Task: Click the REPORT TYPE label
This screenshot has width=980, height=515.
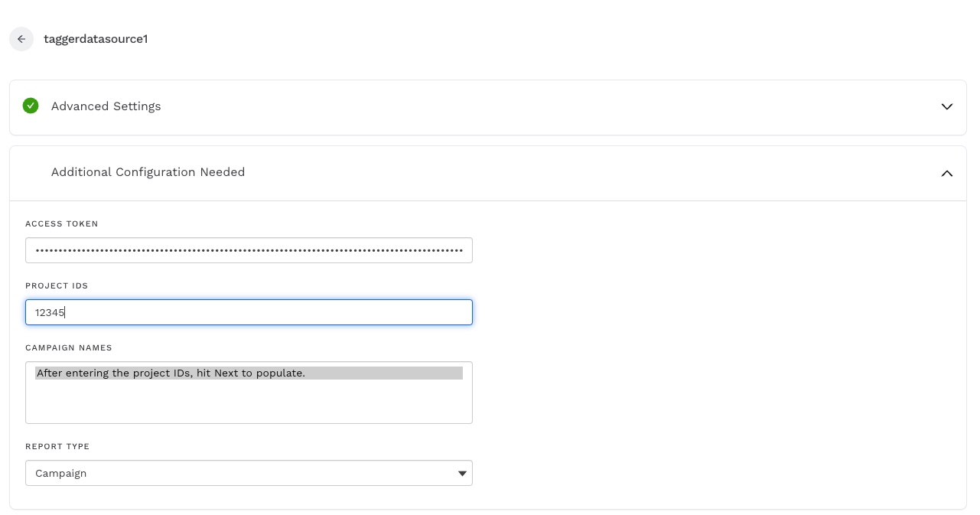Action: coord(57,447)
